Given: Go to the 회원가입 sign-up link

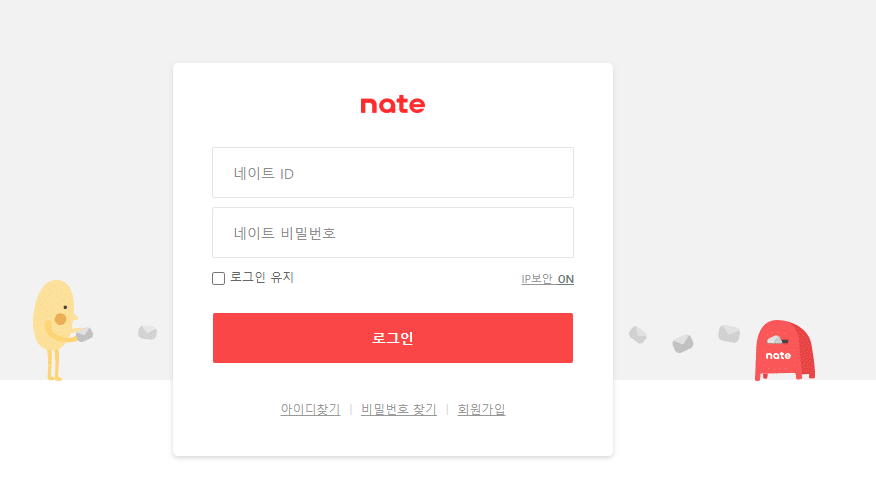Looking at the screenshot, I should tap(481, 409).
